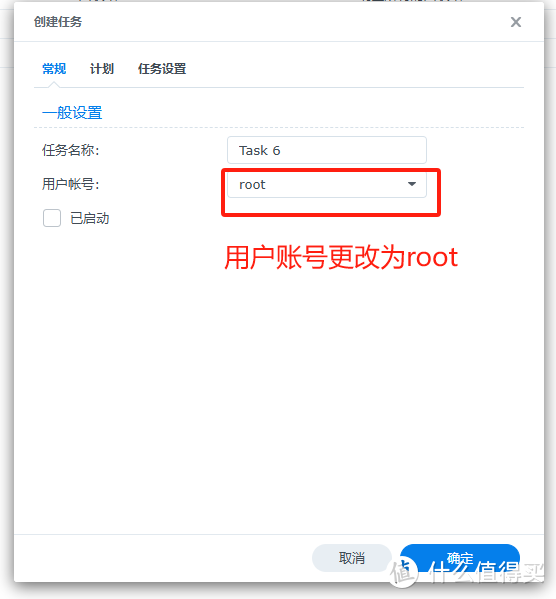Switch to the 常规 tab

coord(54,69)
